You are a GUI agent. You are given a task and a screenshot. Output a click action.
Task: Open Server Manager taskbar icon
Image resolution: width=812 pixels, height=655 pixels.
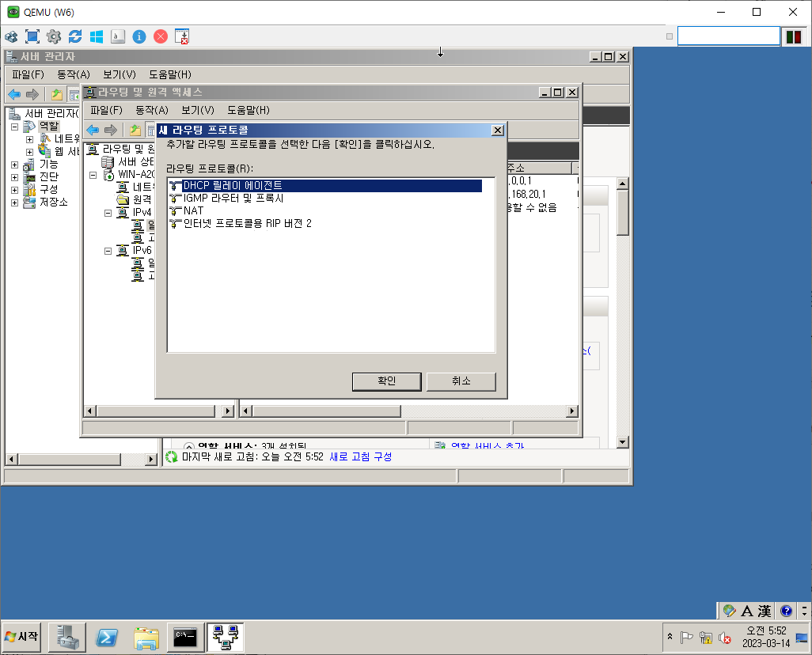pyautogui.click(x=67, y=637)
